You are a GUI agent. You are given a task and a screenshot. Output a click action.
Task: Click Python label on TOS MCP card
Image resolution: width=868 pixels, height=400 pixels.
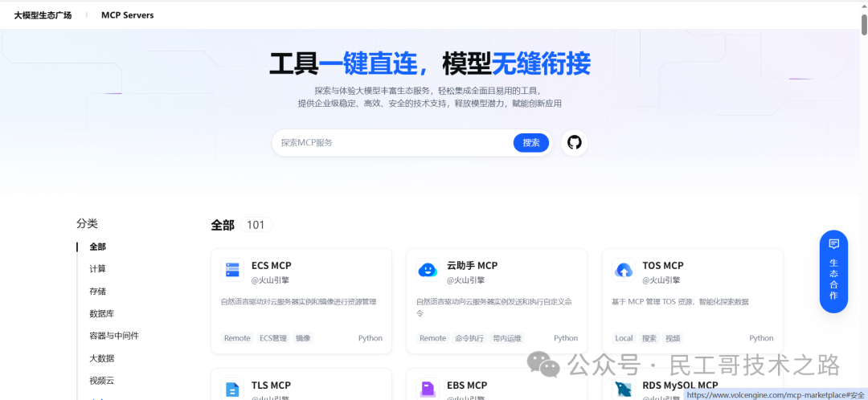point(761,338)
